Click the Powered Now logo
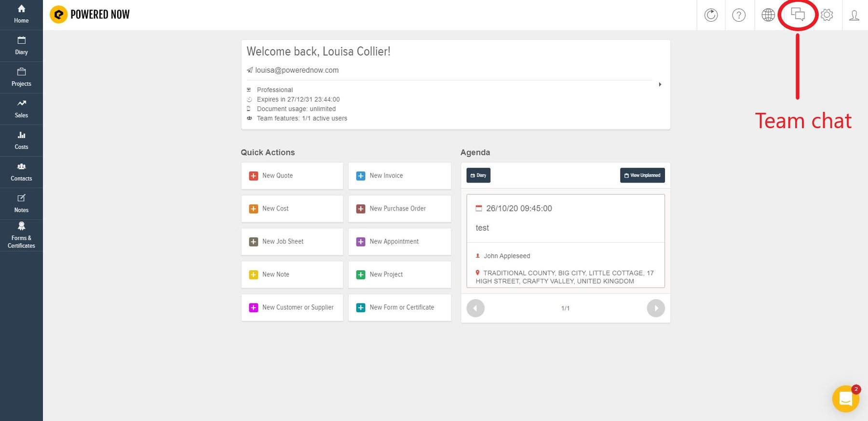868x421 pixels. (90, 14)
